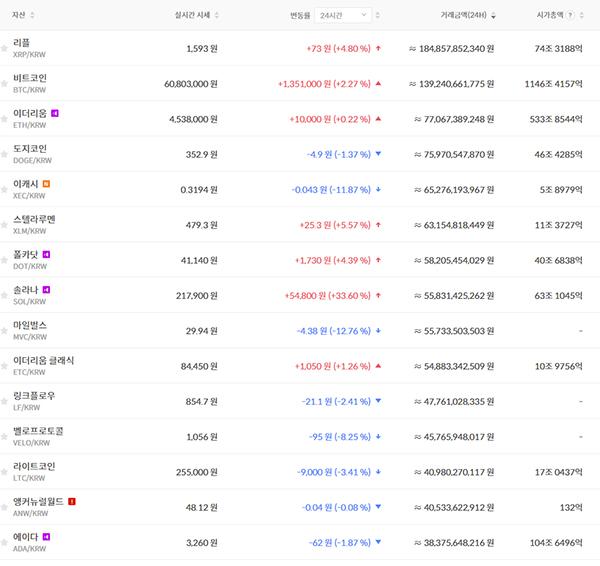Toggle favorite star for 비트코인 BTC/KRW

pyautogui.click(x=5, y=83)
